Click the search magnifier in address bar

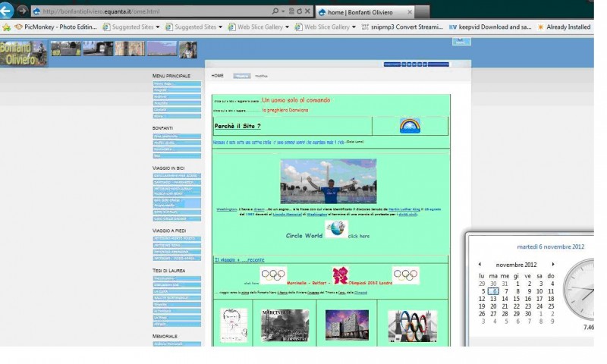click(275, 11)
